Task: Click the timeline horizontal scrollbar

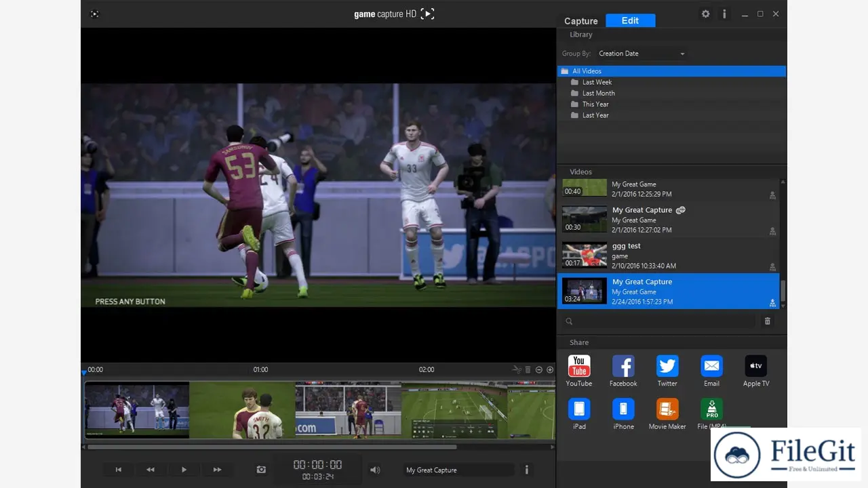Action: (272, 447)
